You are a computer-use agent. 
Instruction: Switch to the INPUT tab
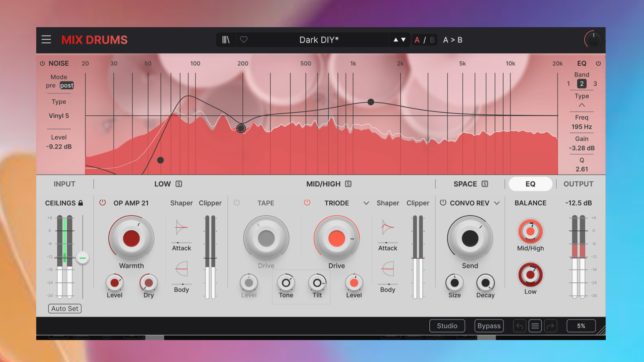(x=64, y=184)
